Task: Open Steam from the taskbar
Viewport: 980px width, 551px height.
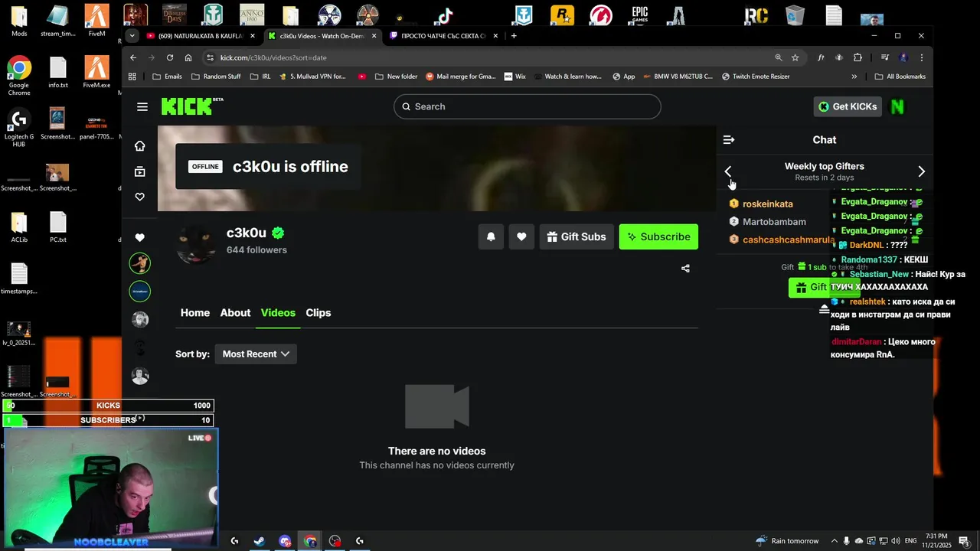Action: point(260,541)
